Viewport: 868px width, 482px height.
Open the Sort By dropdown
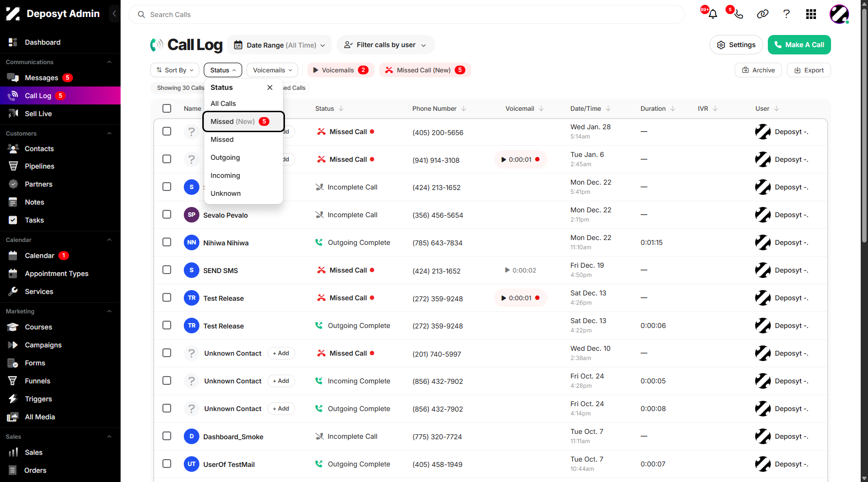pos(175,70)
